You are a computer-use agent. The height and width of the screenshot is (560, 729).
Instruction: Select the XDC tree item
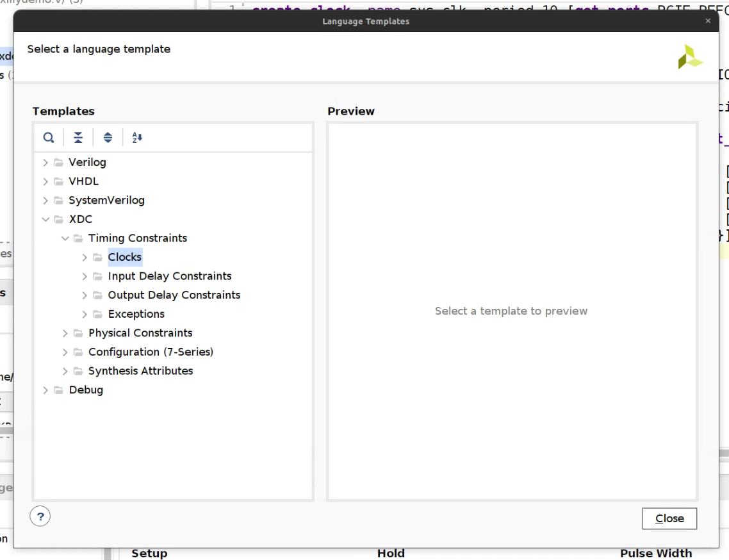point(81,219)
